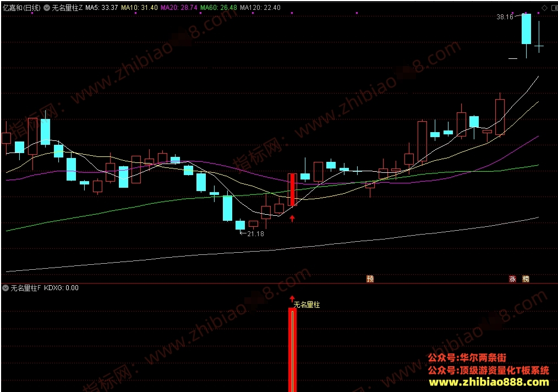This screenshot has width=558, height=392.
Task: Select MA120: 22.40 value label
Action: pos(260,8)
